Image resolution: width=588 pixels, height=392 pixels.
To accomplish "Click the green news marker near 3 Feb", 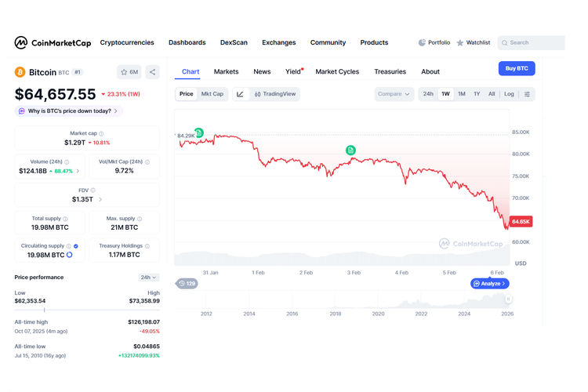I will point(350,151).
